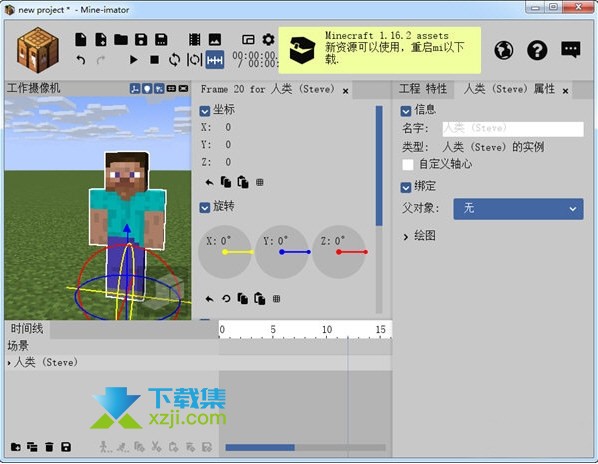Create a new project with the blank page icon

pyautogui.click(x=80, y=39)
